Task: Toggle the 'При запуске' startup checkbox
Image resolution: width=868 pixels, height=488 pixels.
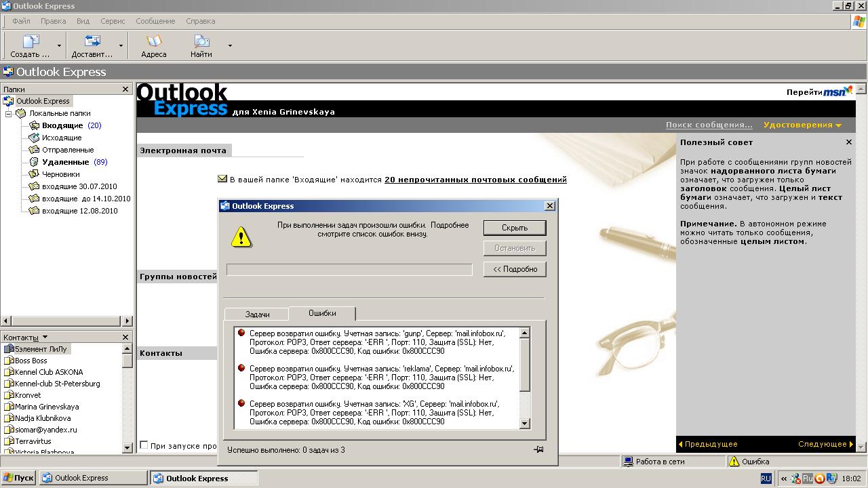Action: 144,445
